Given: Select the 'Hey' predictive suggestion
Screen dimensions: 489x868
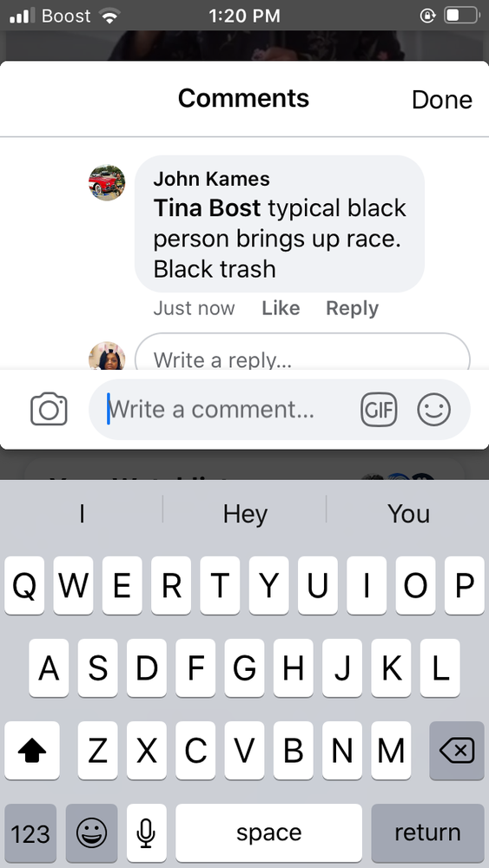Looking at the screenshot, I should pos(245,514).
